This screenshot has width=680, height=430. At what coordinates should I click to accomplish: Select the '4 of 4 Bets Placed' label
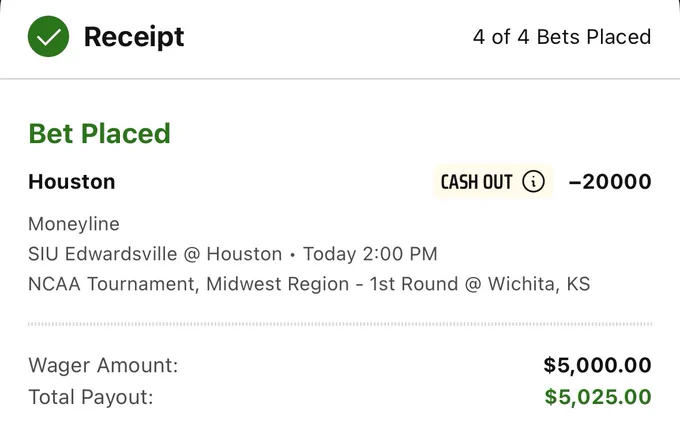(562, 37)
